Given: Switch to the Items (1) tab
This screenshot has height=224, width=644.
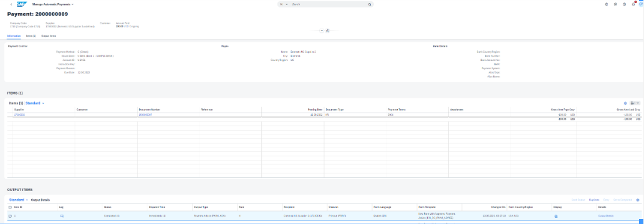Looking at the screenshot, I should (31, 36).
